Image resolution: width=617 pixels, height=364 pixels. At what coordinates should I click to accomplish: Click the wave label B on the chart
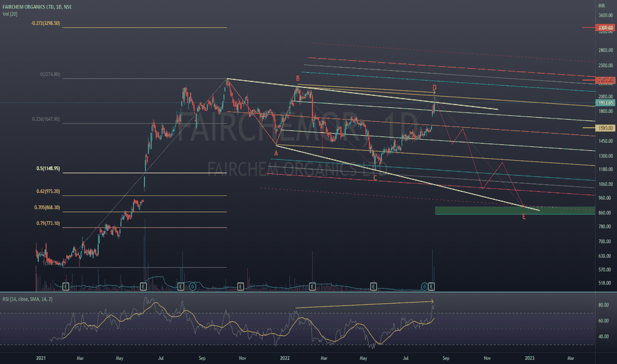coord(298,79)
